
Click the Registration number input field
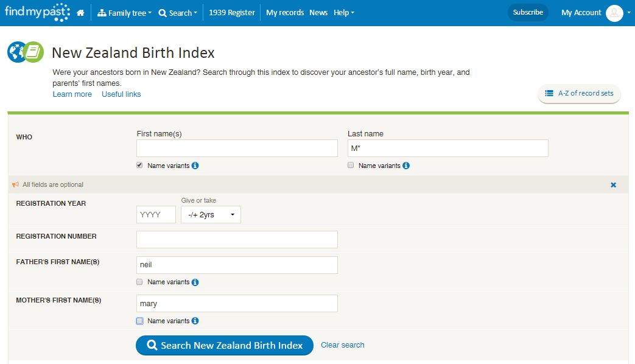coord(237,239)
